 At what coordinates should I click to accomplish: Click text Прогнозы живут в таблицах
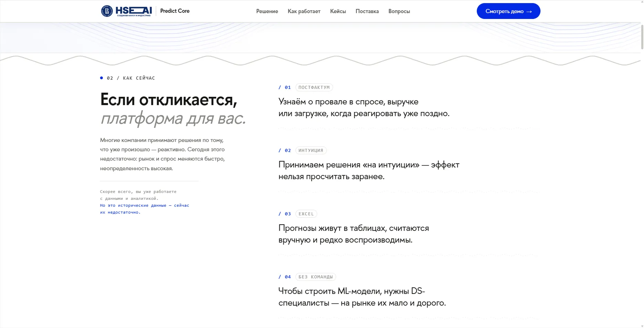tap(332, 228)
